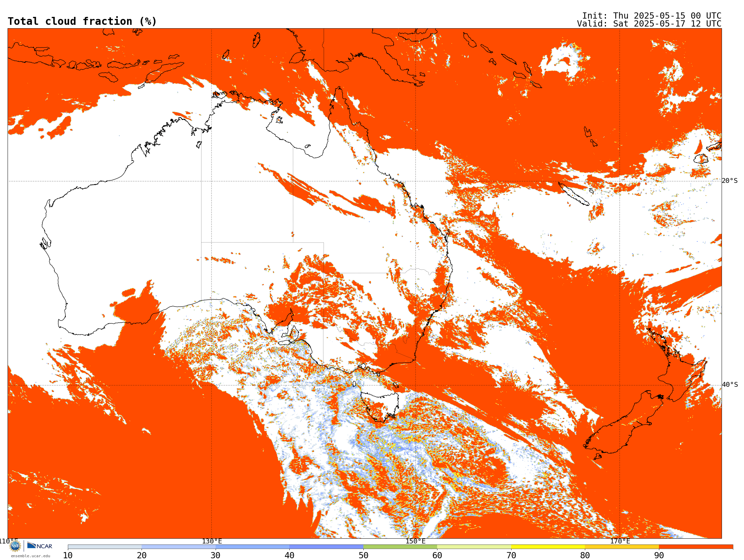
Task: Click the 150°E longitude label
Action: point(415,541)
